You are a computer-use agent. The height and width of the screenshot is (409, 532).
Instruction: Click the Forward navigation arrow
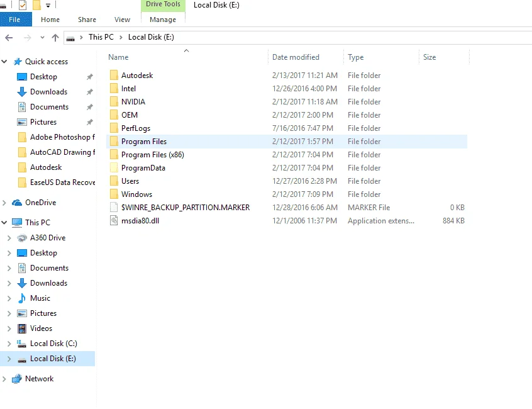point(27,37)
